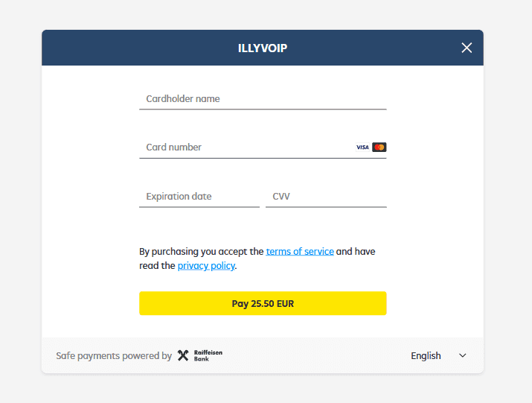Click the Visa card logo
The width and height of the screenshot is (532, 403).
coord(362,147)
